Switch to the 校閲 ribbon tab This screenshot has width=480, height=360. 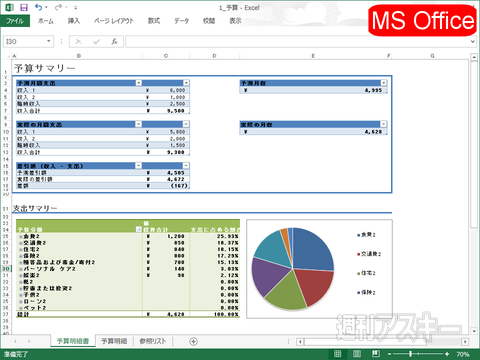209,21
